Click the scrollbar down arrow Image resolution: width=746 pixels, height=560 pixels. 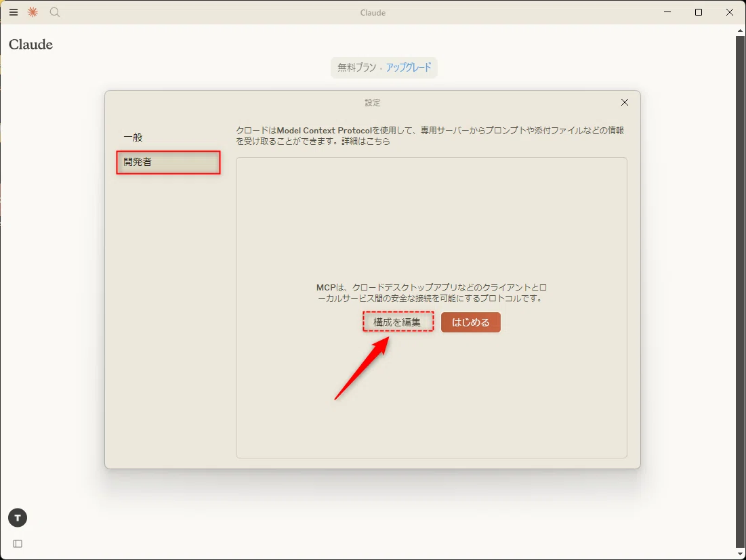click(740, 555)
